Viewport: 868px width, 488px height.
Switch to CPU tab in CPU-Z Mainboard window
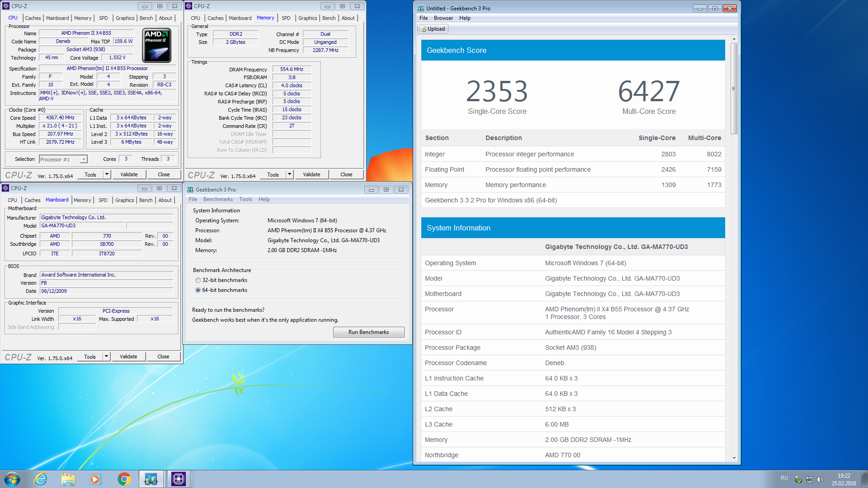click(x=13, y=200)
